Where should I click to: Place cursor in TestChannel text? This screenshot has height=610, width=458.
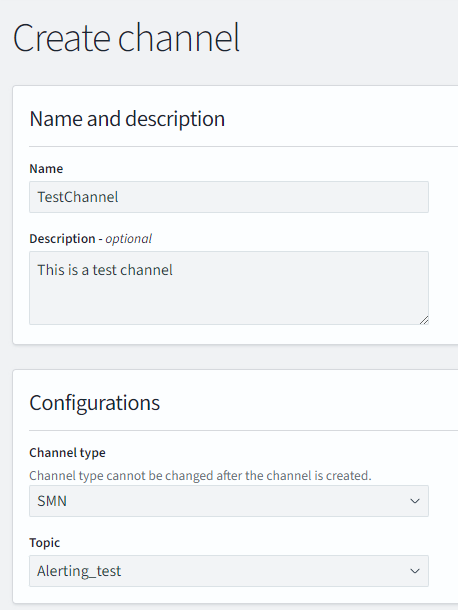pos(78,197)
